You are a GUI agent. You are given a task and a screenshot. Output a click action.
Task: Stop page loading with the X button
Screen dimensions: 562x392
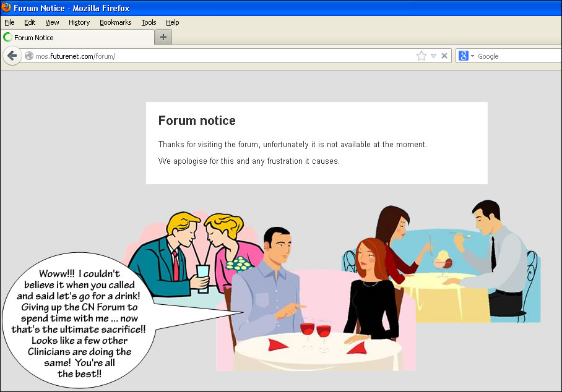(x=444, y=56)
